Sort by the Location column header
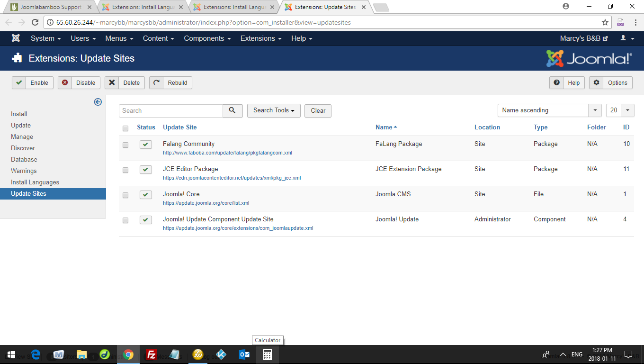Screen dimensions: 644x364 pos(487,127)
